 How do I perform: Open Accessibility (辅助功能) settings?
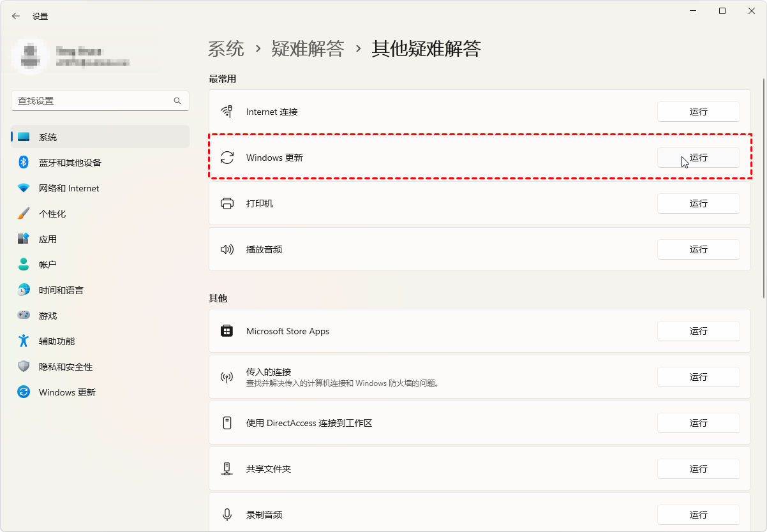point(57,341)
